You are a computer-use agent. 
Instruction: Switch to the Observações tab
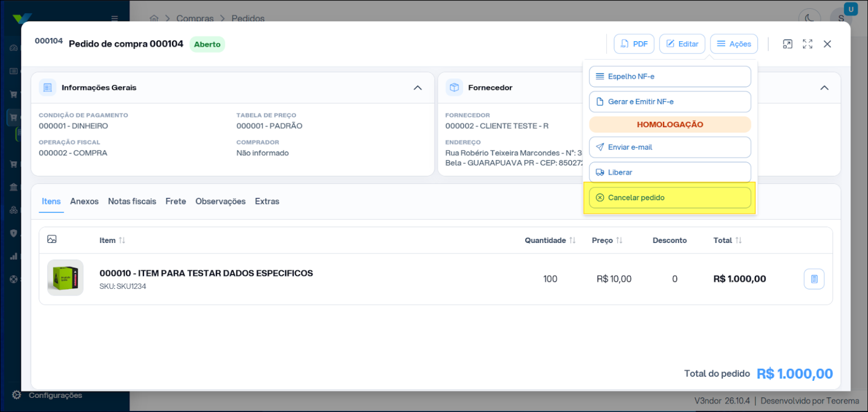coord(221,202)
